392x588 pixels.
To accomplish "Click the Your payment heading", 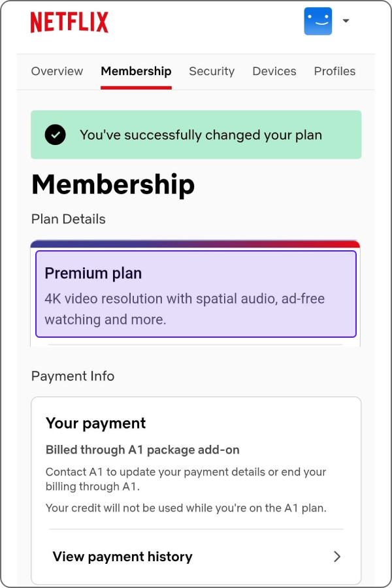I will (95, 423).
